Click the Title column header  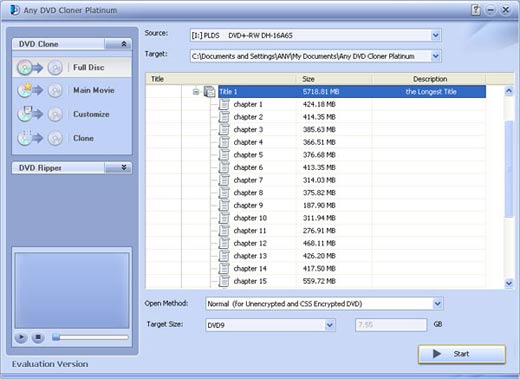221,79
